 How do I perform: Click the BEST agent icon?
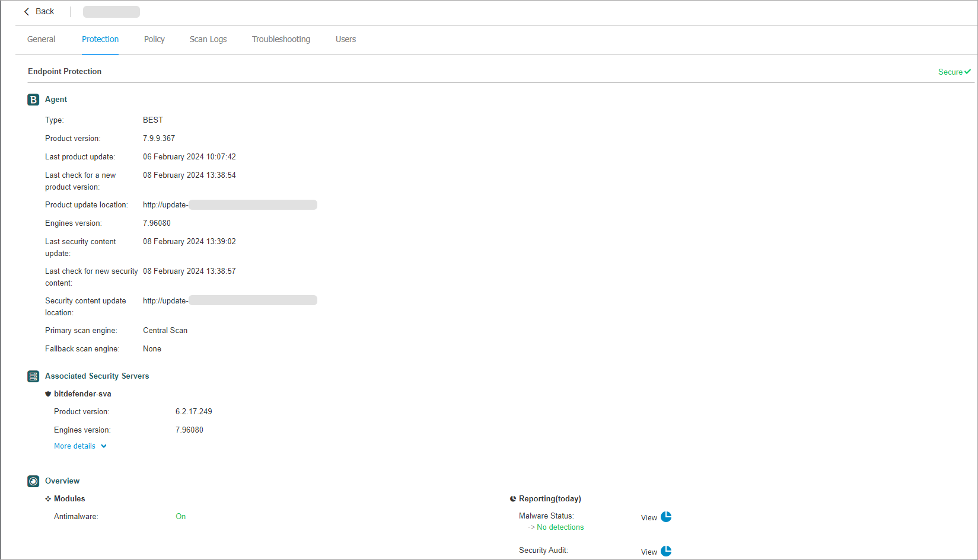[x=33, y=100]
